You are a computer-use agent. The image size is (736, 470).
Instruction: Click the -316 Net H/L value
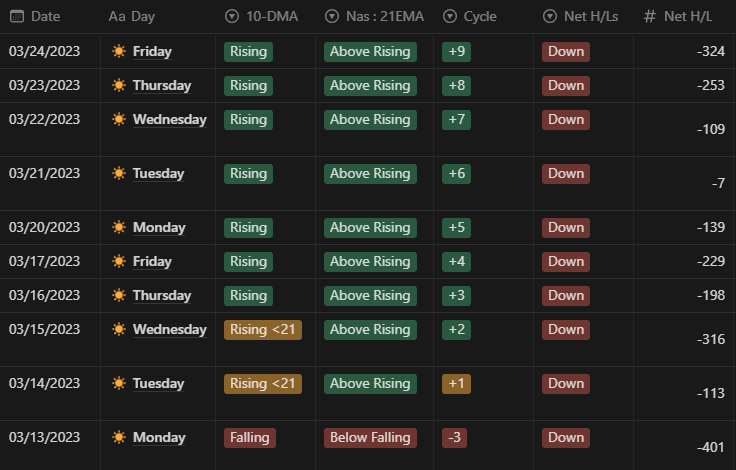[711, 339]
